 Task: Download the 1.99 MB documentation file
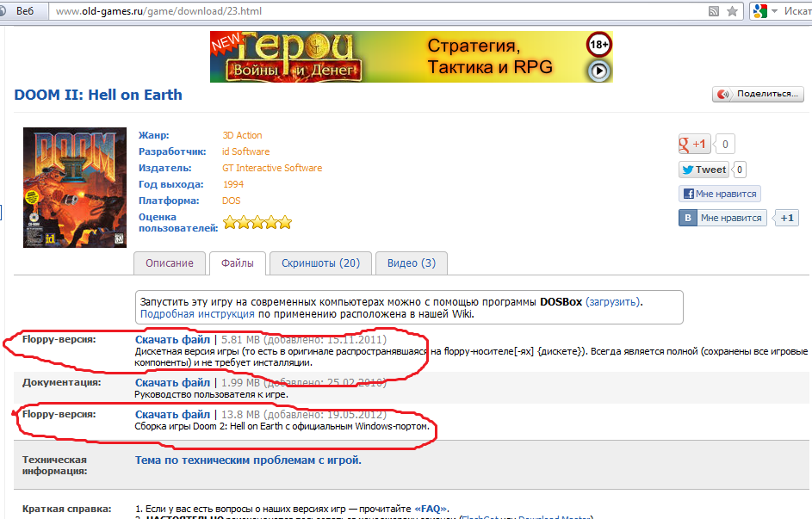tap(172, 382)
